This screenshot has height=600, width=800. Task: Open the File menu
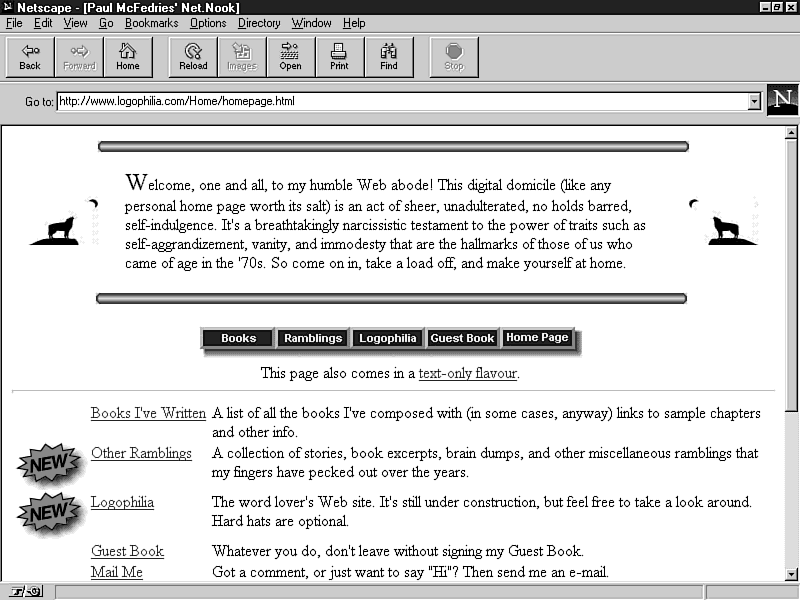14,23
